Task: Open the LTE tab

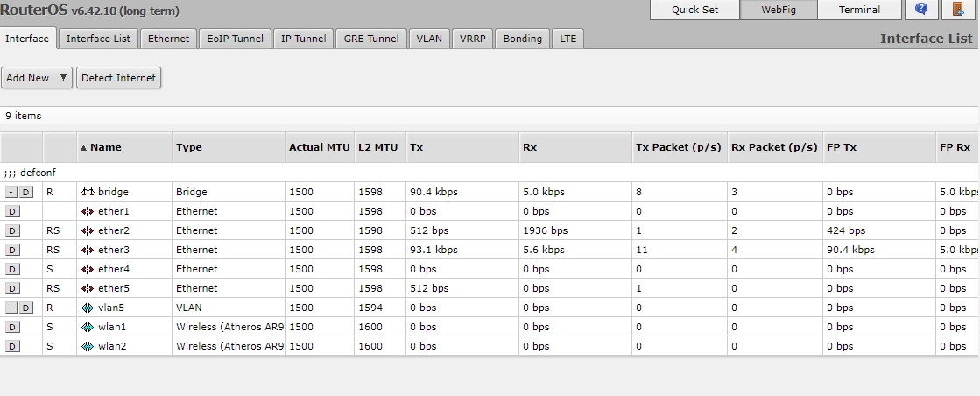Action: 568,39
